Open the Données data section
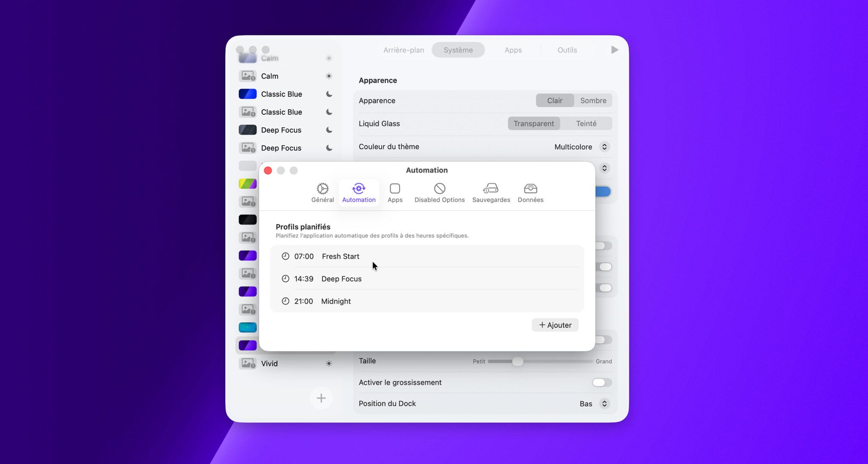868x464 pixels. pyautogui.click(x=530, y=192)
